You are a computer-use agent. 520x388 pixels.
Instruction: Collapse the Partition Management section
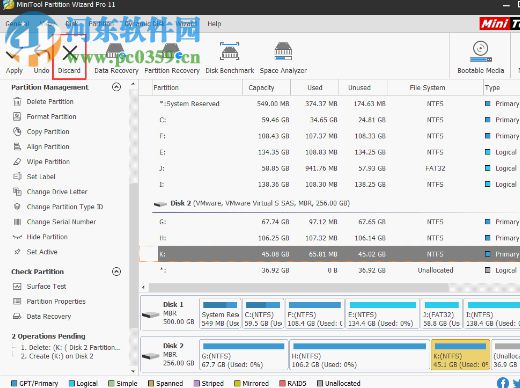tap(116, 87)
